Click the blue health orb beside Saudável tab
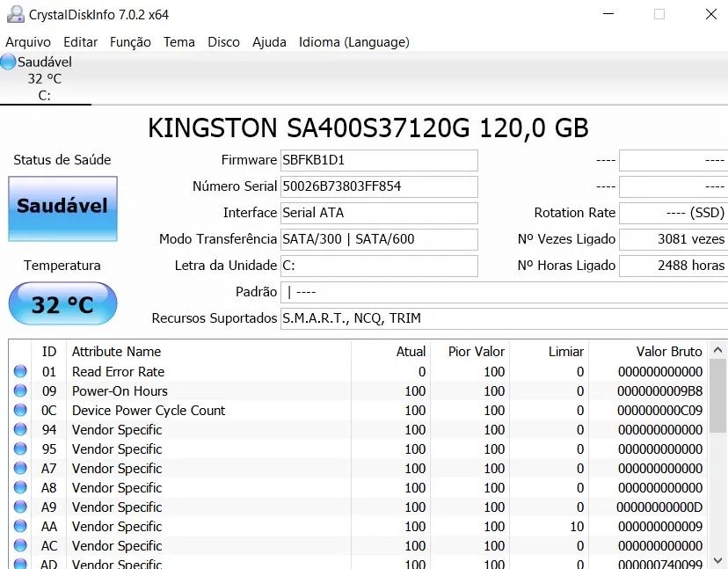 pyautogui.click(x=8, y=62)
